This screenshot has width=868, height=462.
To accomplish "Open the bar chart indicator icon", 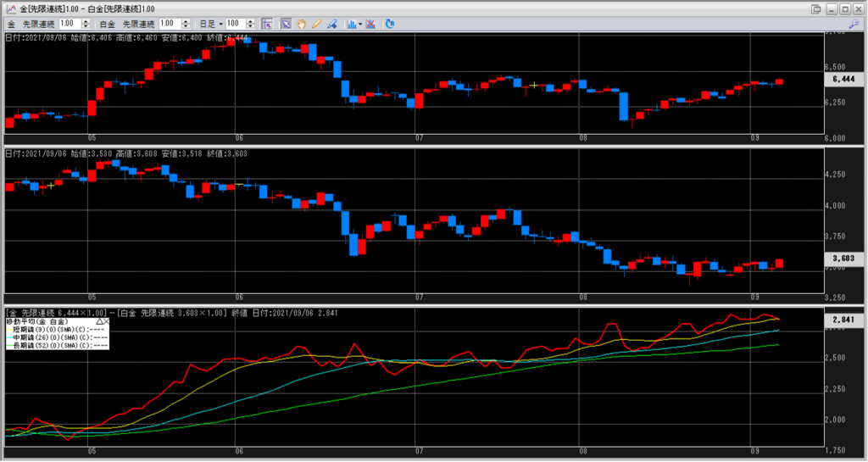I will coord(351,24).
